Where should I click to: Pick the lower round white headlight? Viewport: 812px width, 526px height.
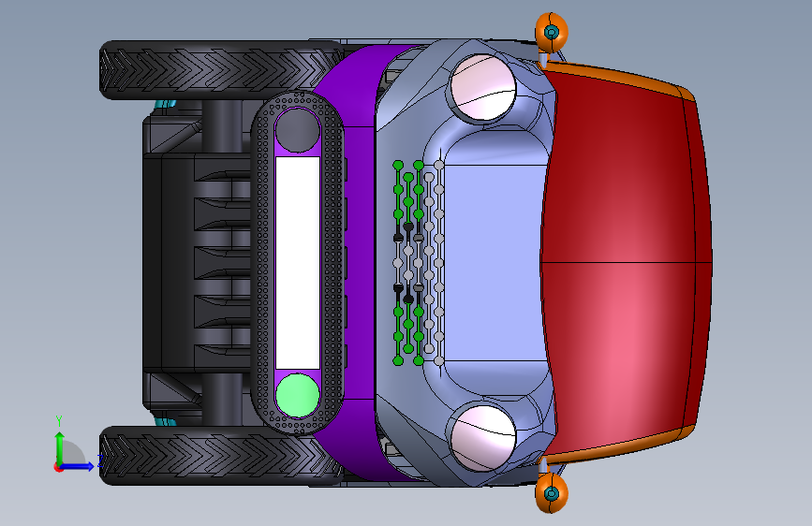(x=482, y=438)
